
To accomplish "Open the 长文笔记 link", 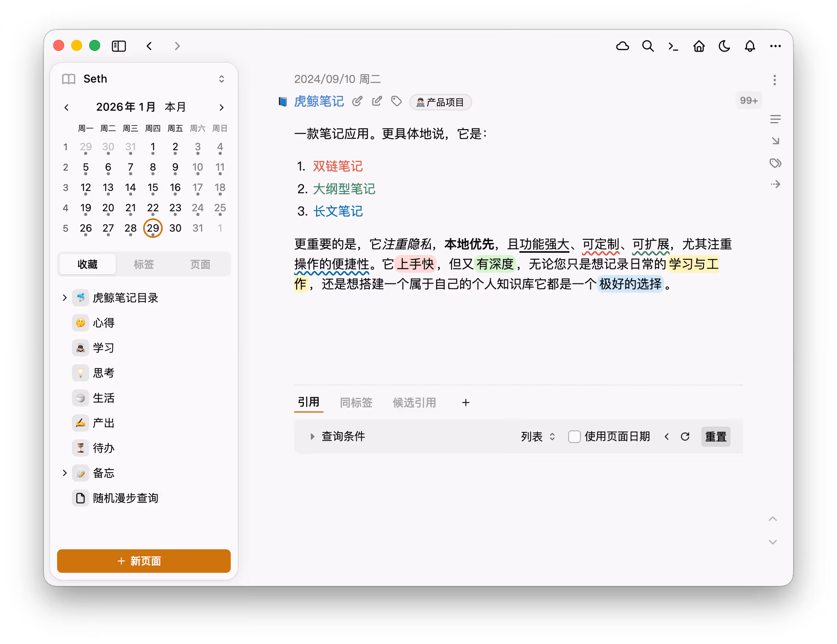I will coord(338,211).
